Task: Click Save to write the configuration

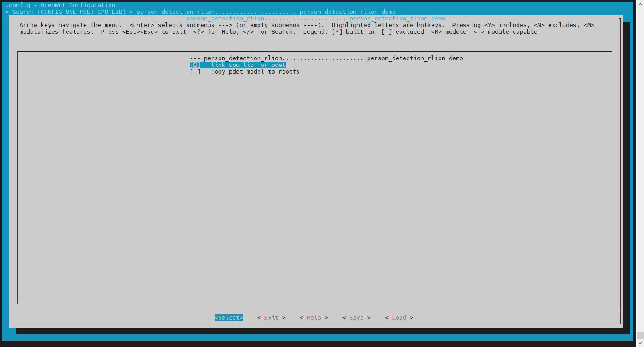Action: (356, 318)
